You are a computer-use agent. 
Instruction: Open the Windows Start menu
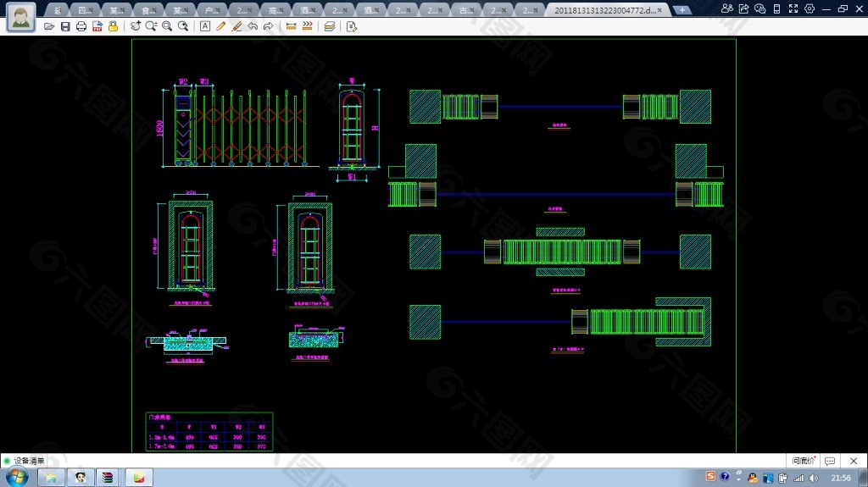17,477
